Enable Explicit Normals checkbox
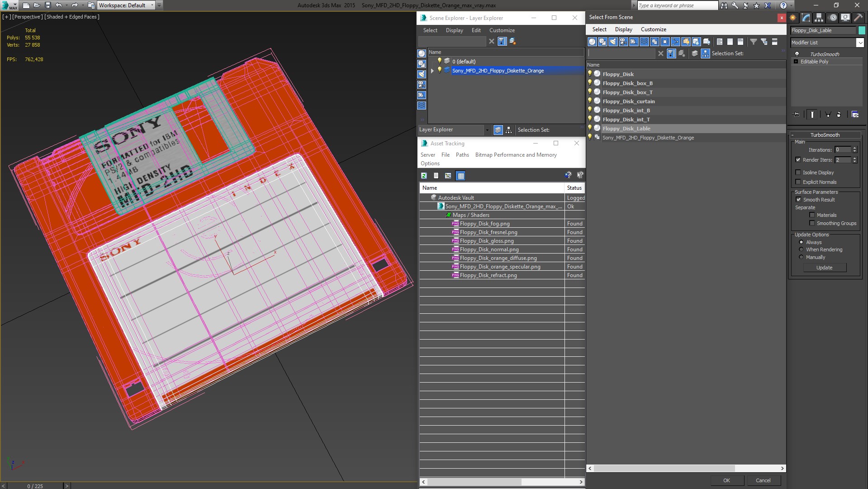 click(798, 182)
